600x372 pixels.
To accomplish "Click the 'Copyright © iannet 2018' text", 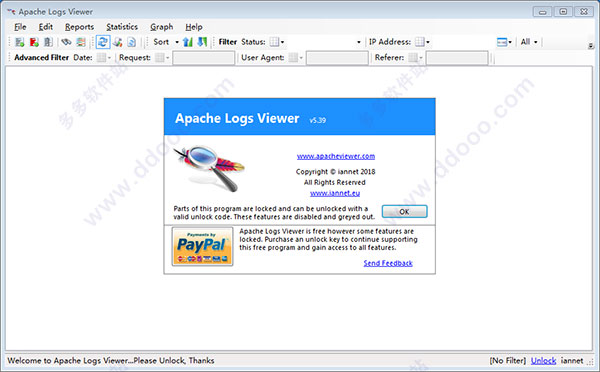I will [x=335, y=171].
